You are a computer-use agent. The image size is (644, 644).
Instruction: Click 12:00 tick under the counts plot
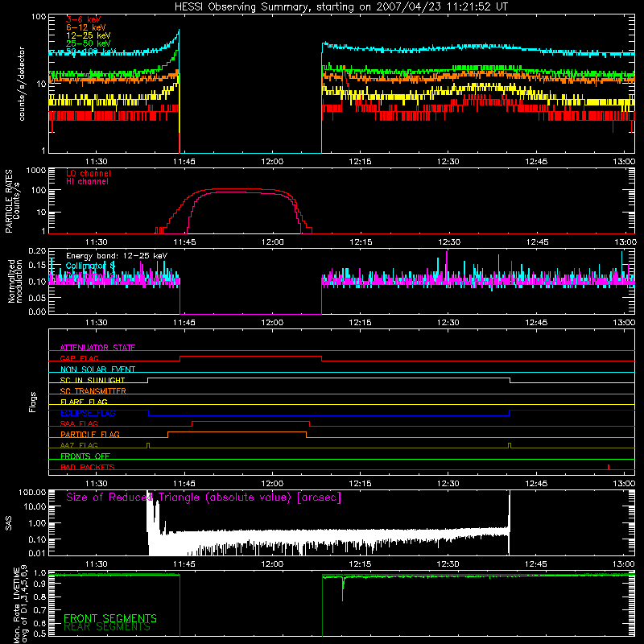(x=272, y=162)
